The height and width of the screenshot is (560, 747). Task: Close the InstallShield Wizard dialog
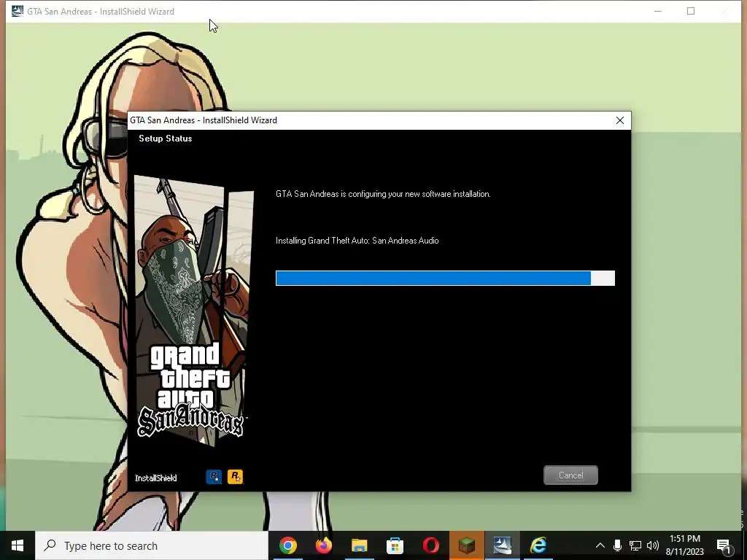click(620, 120)
